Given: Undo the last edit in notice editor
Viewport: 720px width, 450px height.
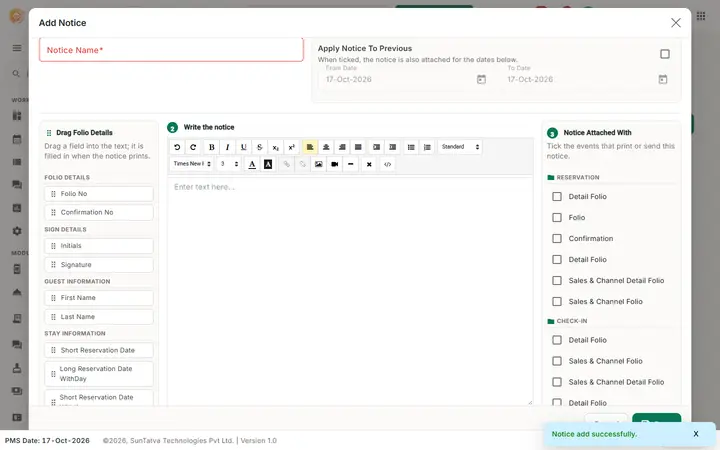Looking at the screenshot, I should [x=177, y=147].
